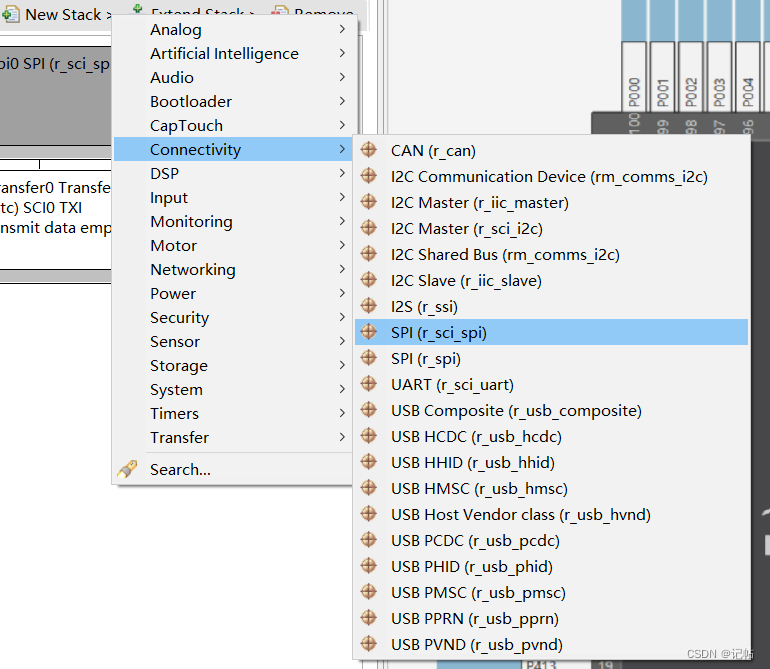Image resolution: width=770 pixels, height=669 pixels.
Task: Click the icon beside USB HHID
Action: coord(368,462)
